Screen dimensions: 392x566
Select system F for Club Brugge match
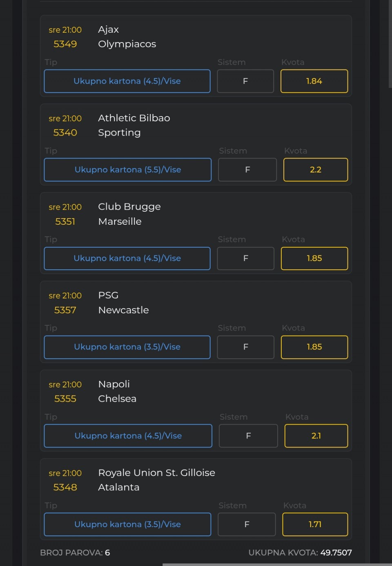(246, 258)
